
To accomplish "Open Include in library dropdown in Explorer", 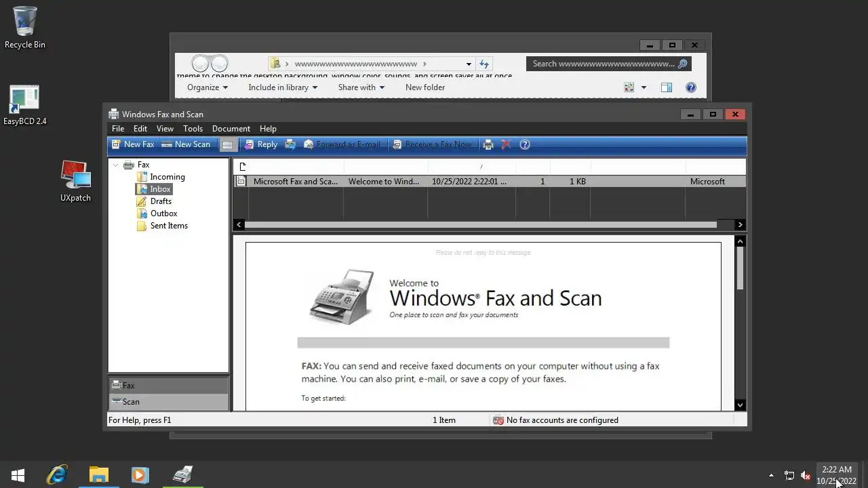I will pyautogui.click(x=283, y=87).
